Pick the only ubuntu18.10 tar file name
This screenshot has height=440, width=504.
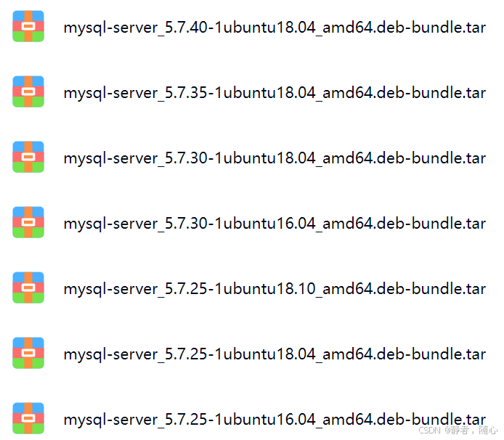[x=275, y=289]
